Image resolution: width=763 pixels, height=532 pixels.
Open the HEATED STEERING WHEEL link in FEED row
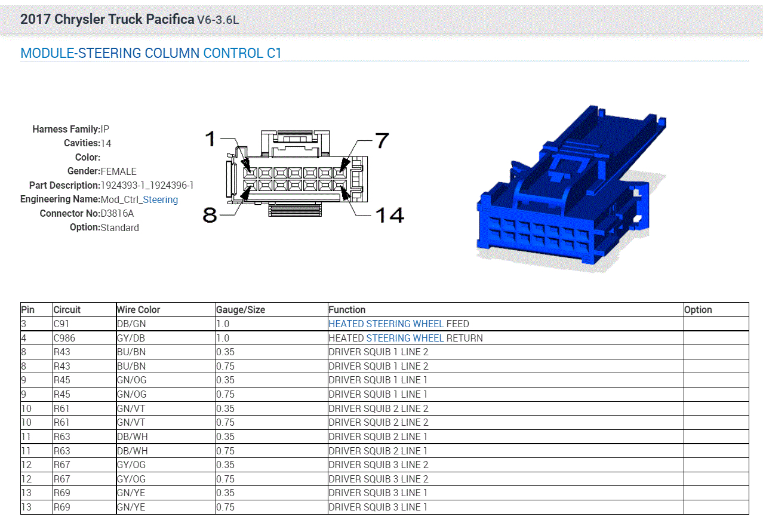386,324
